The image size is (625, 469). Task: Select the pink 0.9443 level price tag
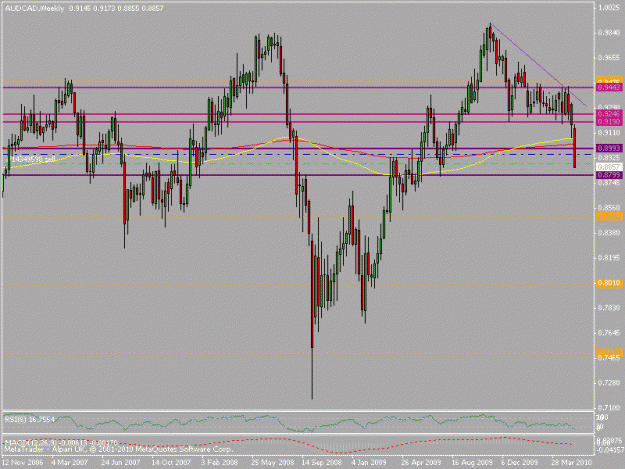point(609,87)
